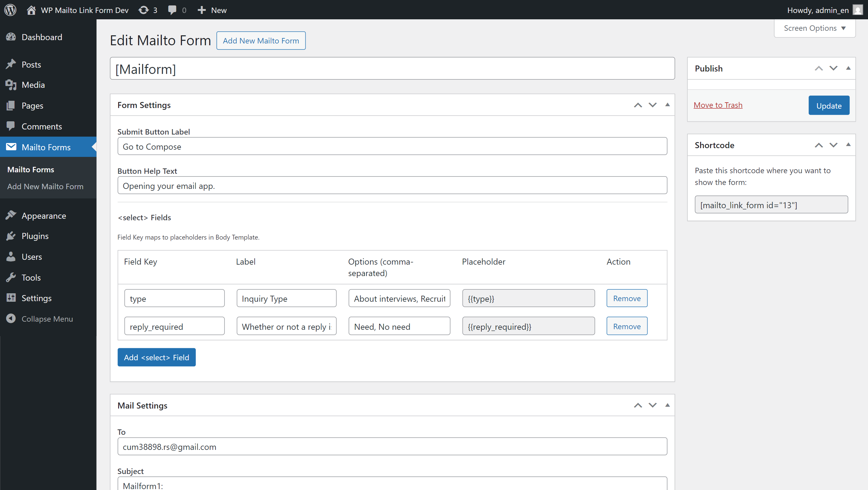Screen dimensions: 868x490
Task: Toggle the Shortcode panel triangle
Action: pyautogui.click(x=848, y=145)
